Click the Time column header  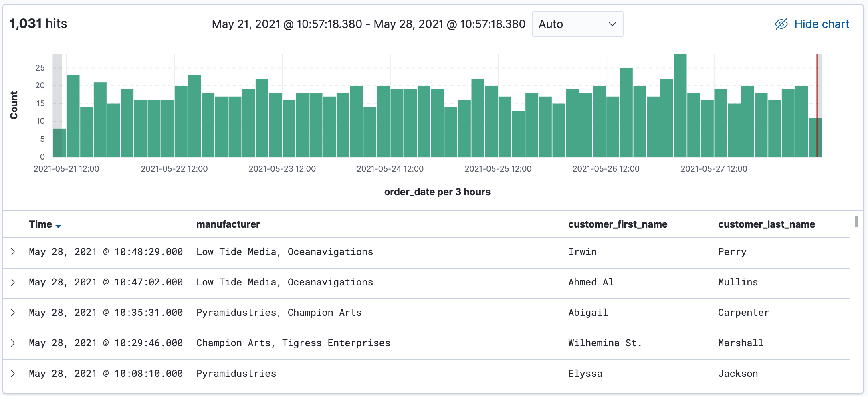pos(40,224)
